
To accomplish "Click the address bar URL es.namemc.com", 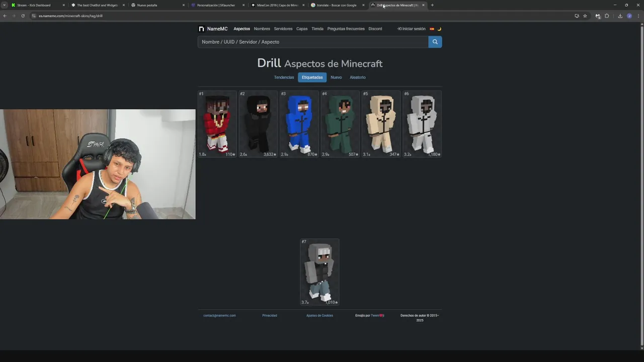I will [70, 16].
